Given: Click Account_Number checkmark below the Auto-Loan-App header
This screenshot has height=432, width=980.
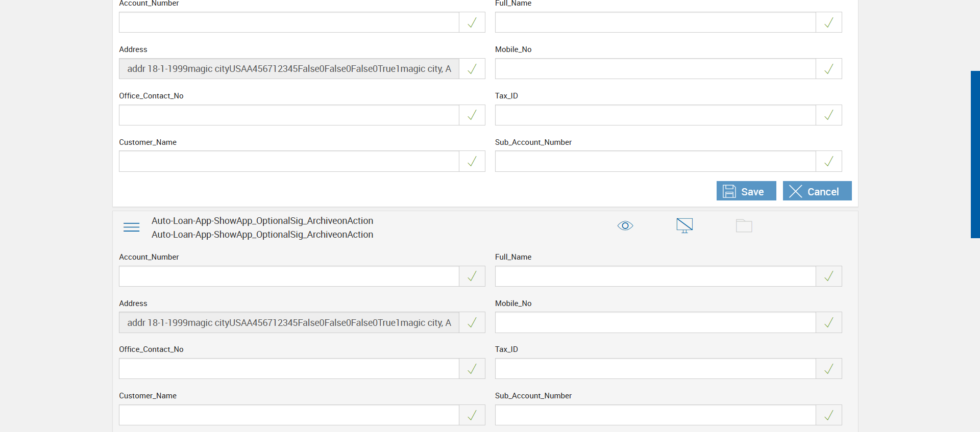Looking at the screenshot, I should pos(472,276).
